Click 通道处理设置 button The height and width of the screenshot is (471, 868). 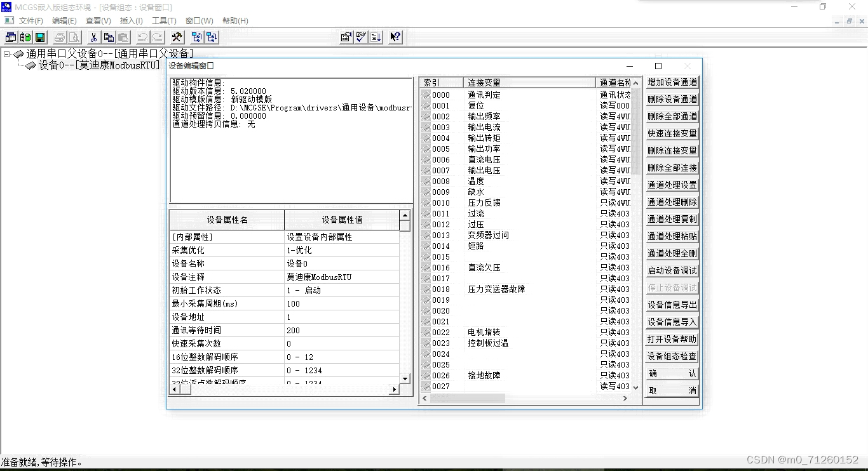pos(672,185)
